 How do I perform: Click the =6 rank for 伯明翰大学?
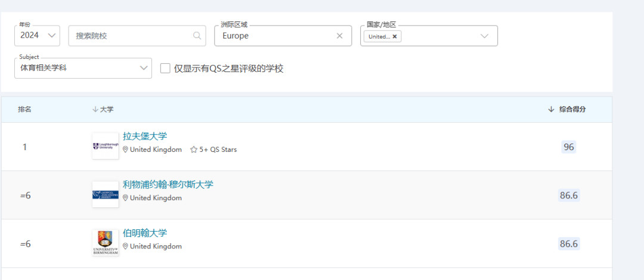(26, 244)
